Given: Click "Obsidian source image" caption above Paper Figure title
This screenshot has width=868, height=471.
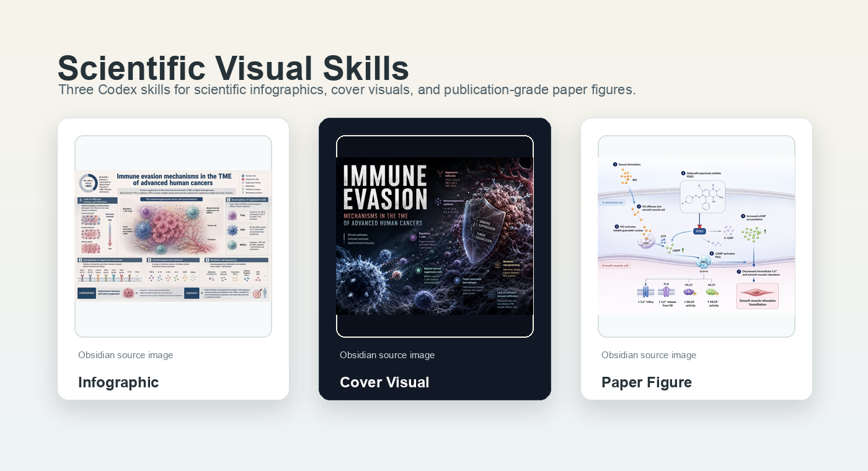Looking at the screenshot, I should tap(649, 355).
